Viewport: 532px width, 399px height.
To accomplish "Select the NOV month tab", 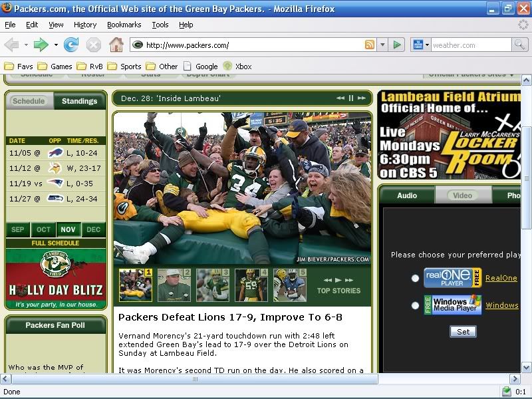I will 68,229.
